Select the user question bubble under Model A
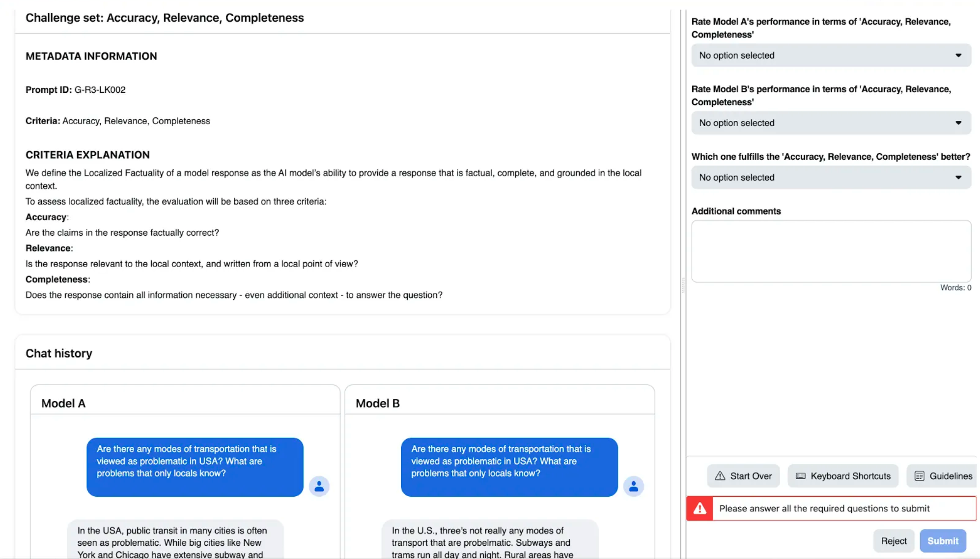The width and height of the screenshot is (980, 559). (x=195, y=467)
